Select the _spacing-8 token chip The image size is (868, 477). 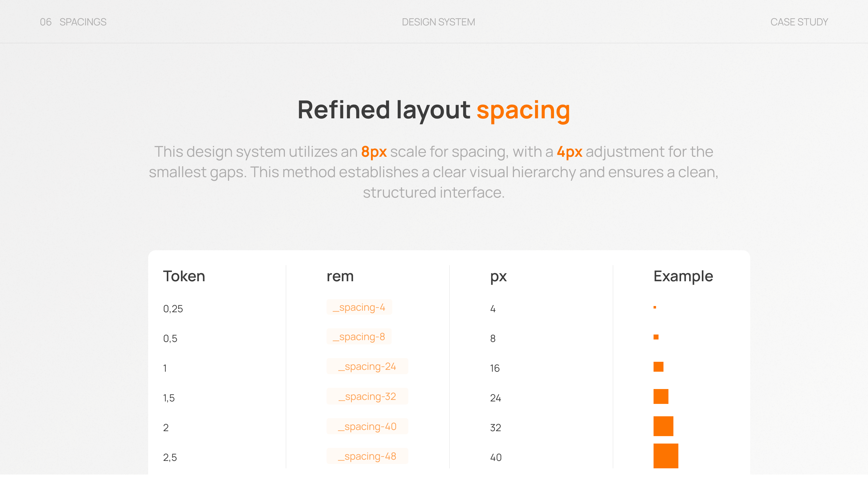[359, 337]
